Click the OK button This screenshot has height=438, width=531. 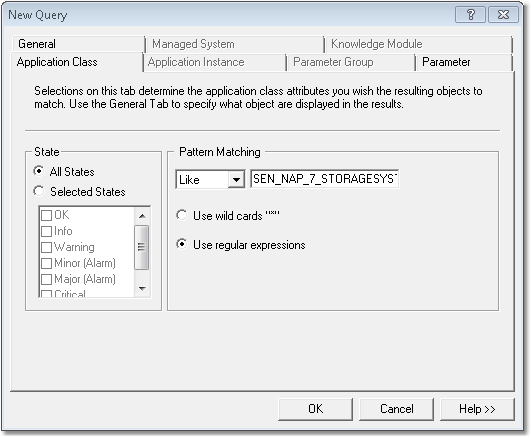[315, 409]
